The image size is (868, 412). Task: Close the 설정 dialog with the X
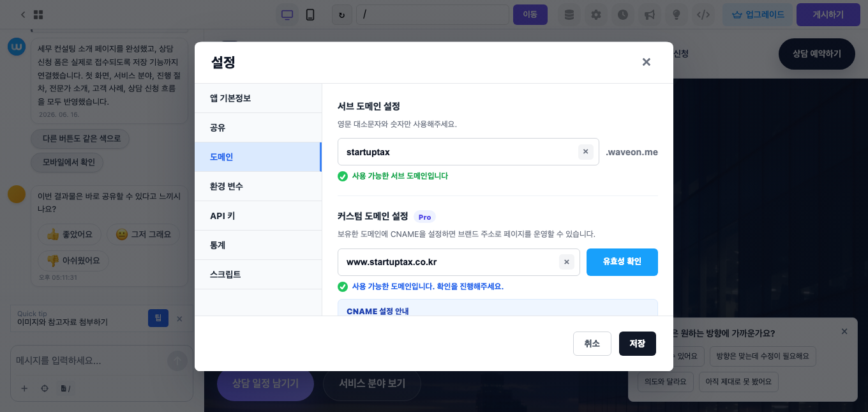pos(646,62)
